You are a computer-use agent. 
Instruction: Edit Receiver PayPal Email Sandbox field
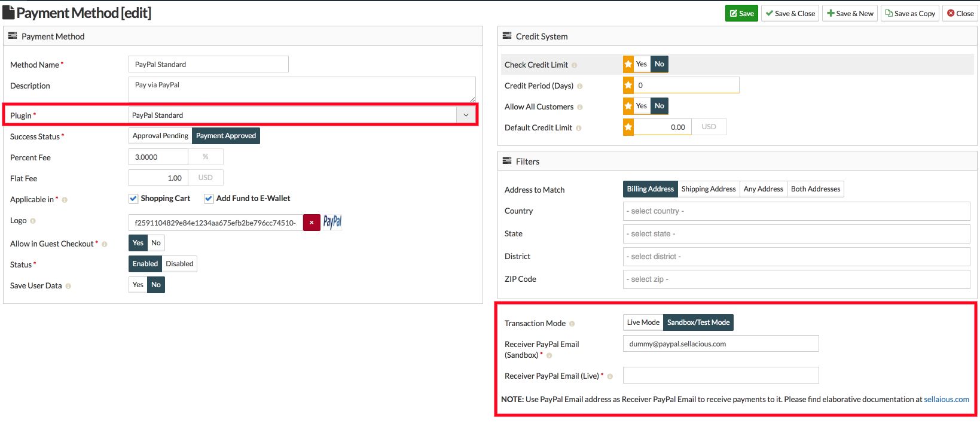(x=721, y=343)
